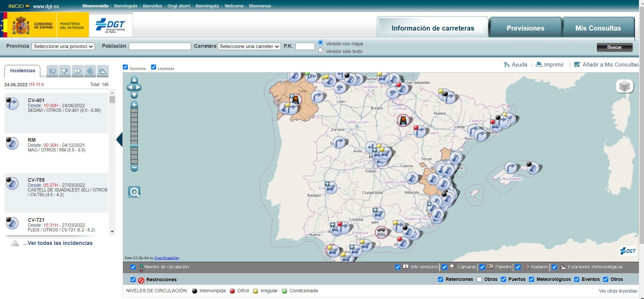The image size is (644, 299).
Task: Enable the Obras checkbox
Action: click(479, 279)
